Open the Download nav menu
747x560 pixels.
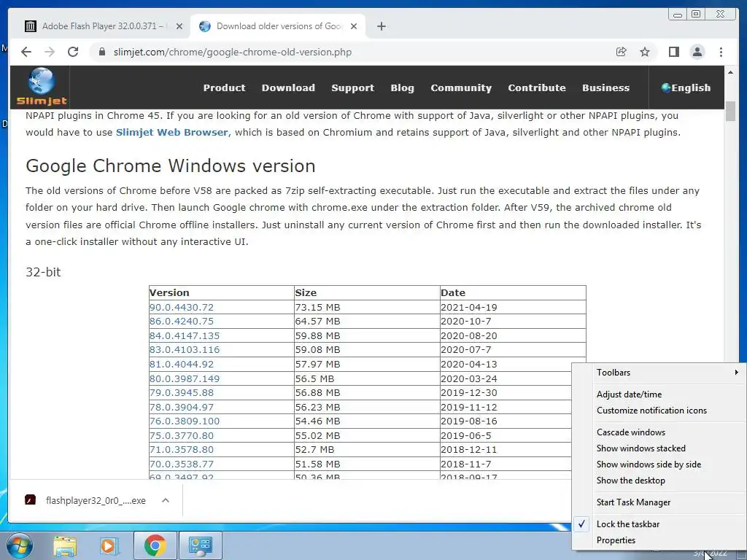(x=288, y=87)
